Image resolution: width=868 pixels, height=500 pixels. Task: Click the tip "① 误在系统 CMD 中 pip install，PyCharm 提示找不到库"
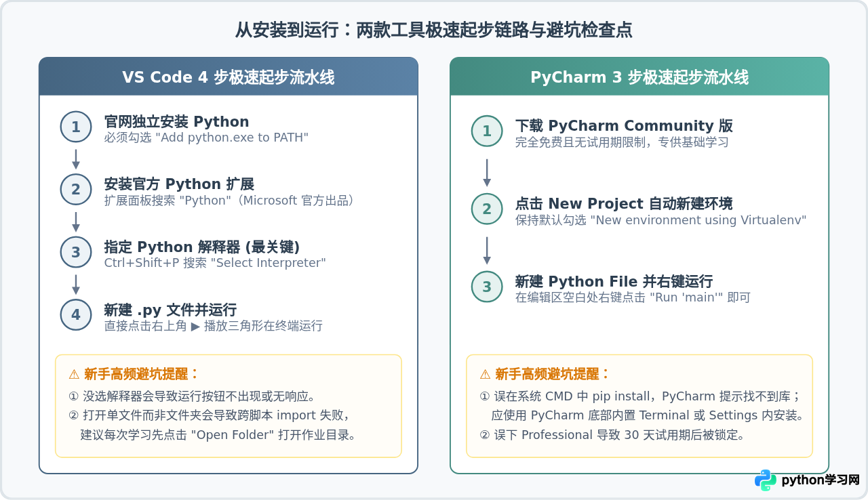point(640,396)
